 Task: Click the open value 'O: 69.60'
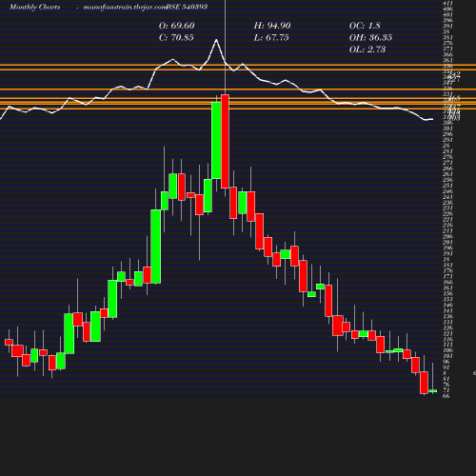177,26
